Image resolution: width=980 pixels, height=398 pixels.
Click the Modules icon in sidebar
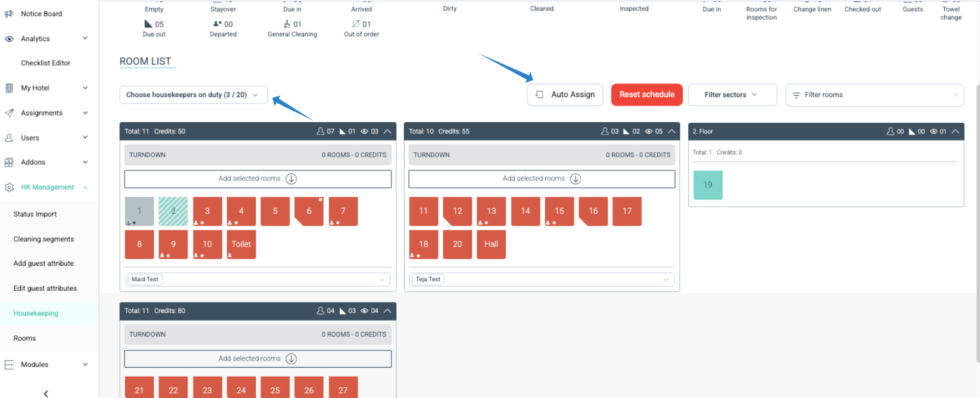coord(9,365)
